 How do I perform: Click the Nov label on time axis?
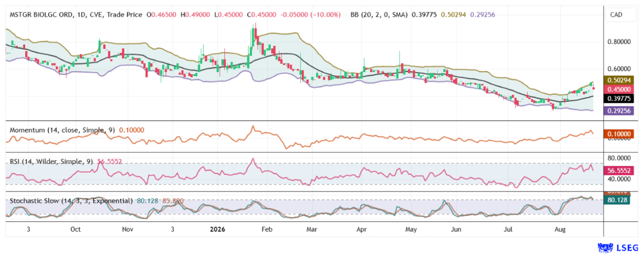point(128,229)
